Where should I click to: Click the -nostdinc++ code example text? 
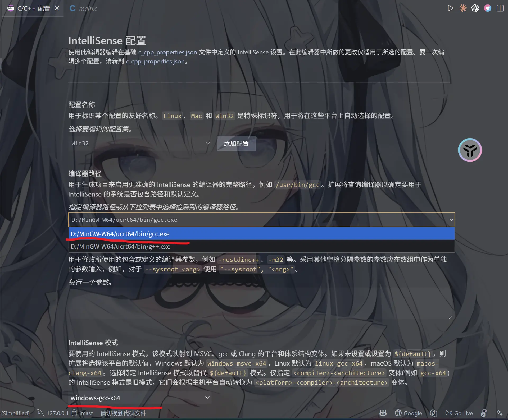[239, 260]
